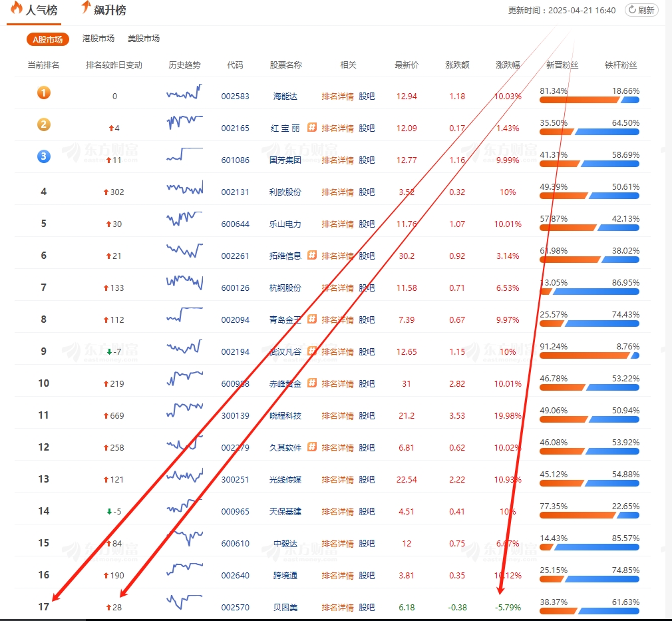Click the blue rank 3 medal icon
672x621 pixels.
[44, 156]
